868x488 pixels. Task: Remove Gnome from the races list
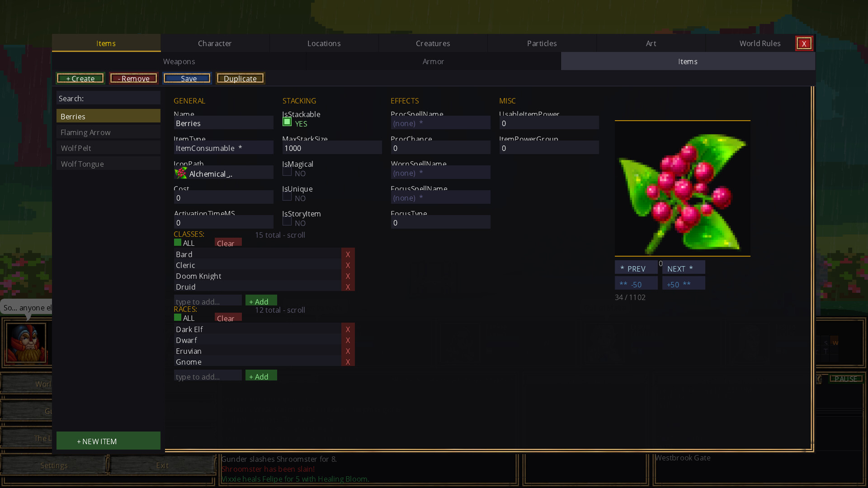click(x=348, y=361)
